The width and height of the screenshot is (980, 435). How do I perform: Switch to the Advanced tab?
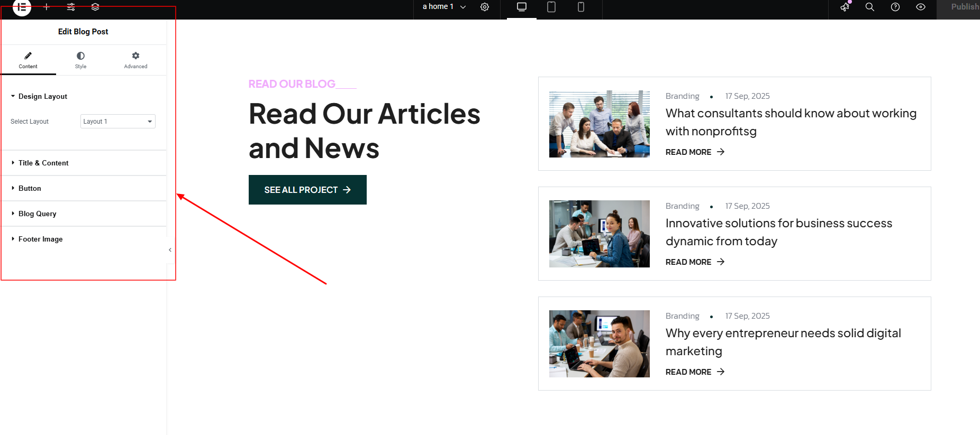tap(135, 60)
